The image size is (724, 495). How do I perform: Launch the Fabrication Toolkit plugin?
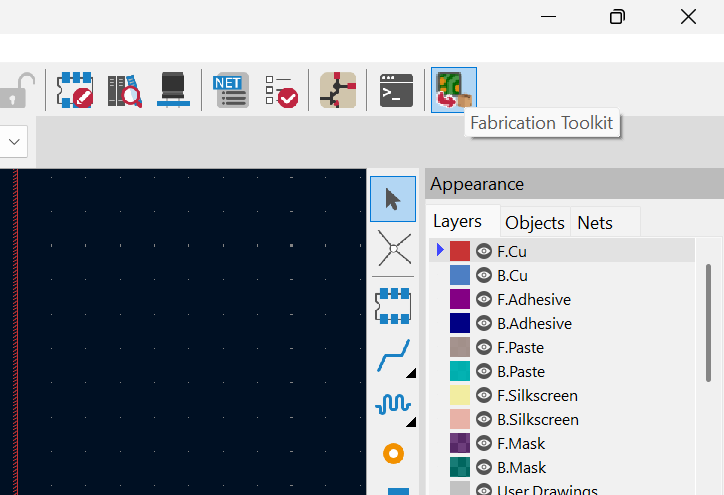453,90
